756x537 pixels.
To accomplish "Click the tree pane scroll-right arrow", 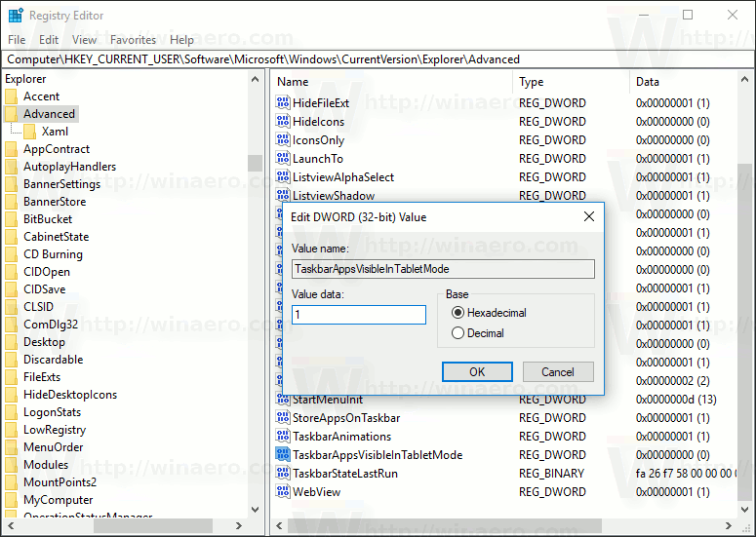I will tap(239, 525).
